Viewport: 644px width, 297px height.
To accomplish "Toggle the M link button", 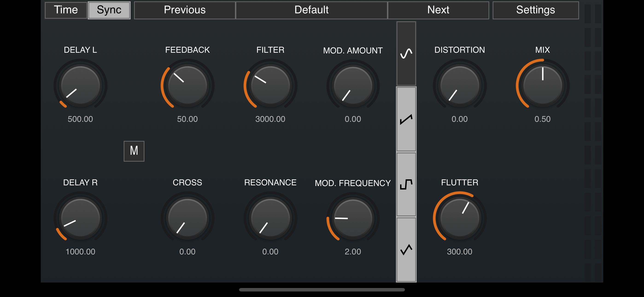I will coord(134,151).
